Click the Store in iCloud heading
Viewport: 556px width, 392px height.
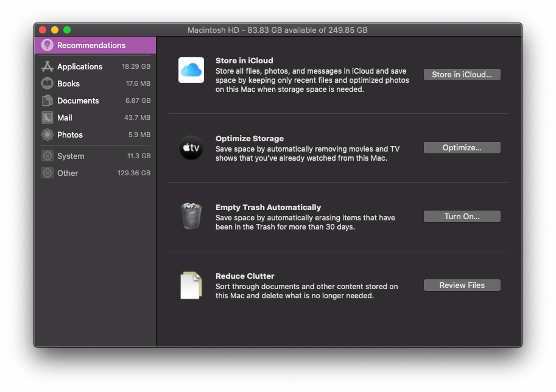point(244,60)
